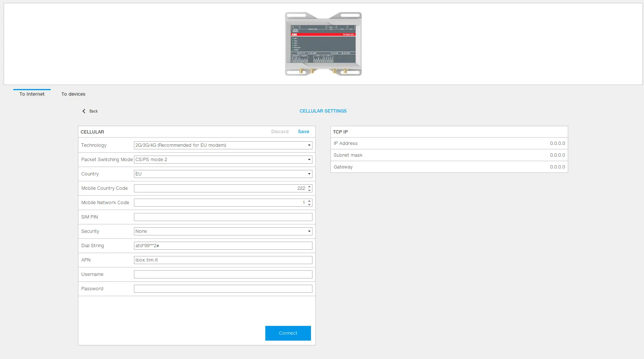644x359 pixels.
Task: Open the Technology dropdown
Action: click(223, 145)
